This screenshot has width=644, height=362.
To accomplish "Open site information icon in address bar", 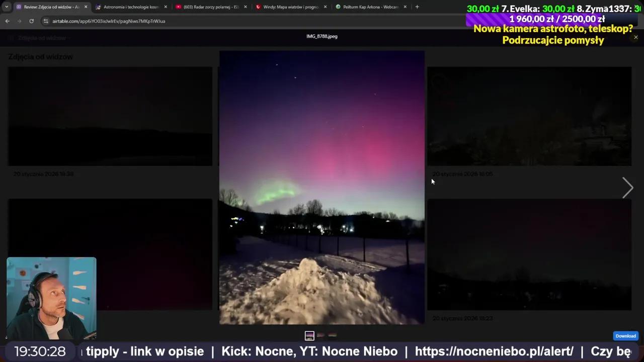I will pyautogui.click(x=46, y=21).
